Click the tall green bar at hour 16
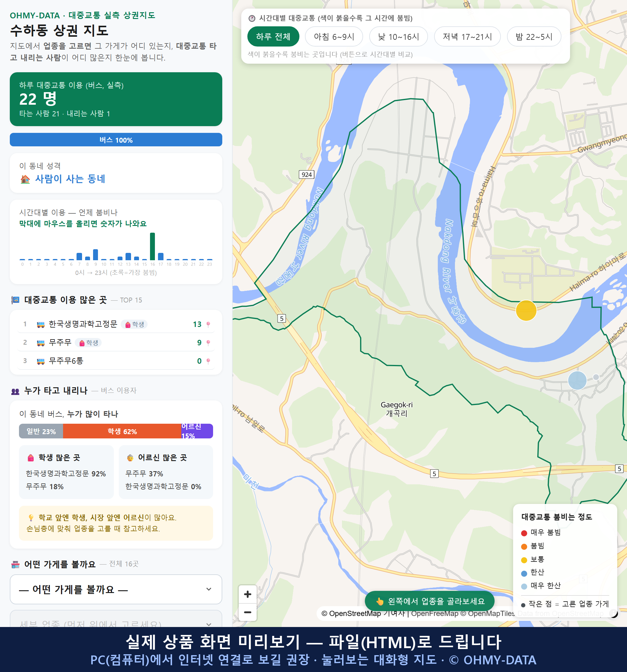 coord(152,246)
